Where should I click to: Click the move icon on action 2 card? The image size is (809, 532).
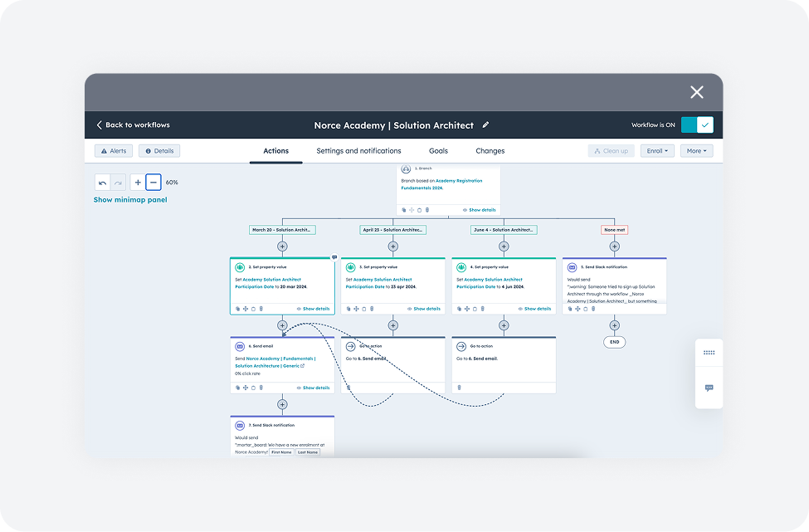[246, 309]
